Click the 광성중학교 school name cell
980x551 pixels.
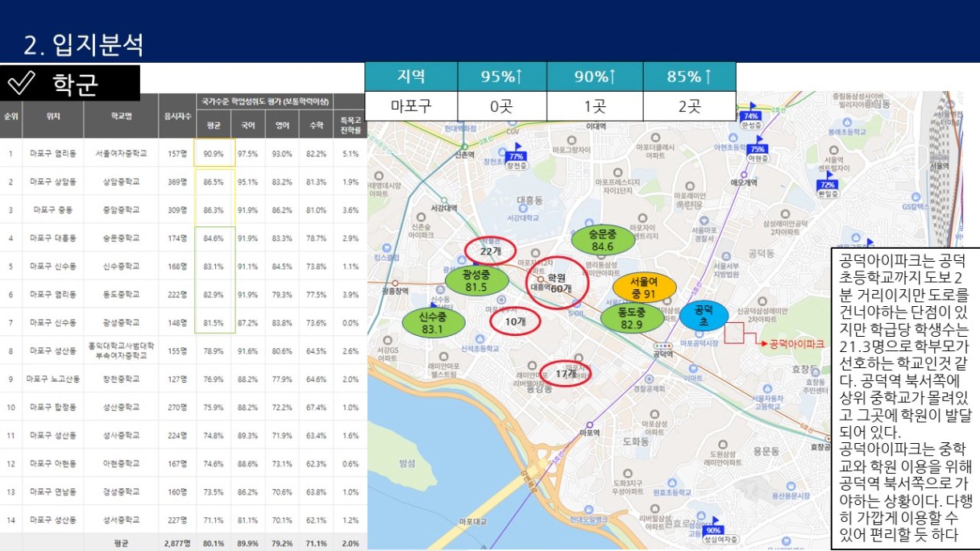[x=122, y=322]
